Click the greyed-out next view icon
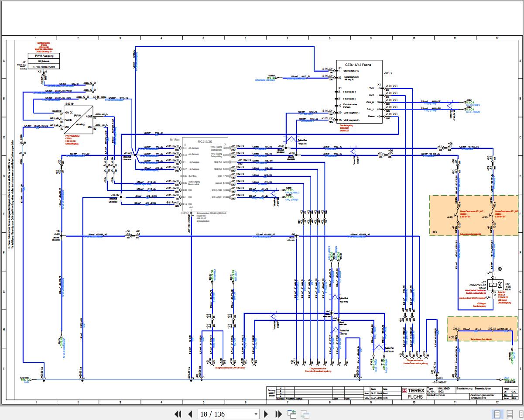The width and height of the screenshot is (524, 420). tap(305, 414)
